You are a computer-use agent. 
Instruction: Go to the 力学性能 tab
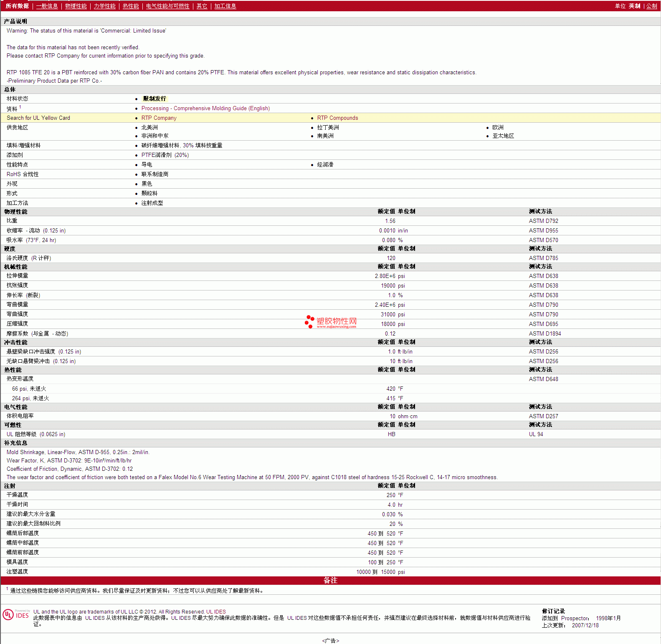[x=104, y=6]
